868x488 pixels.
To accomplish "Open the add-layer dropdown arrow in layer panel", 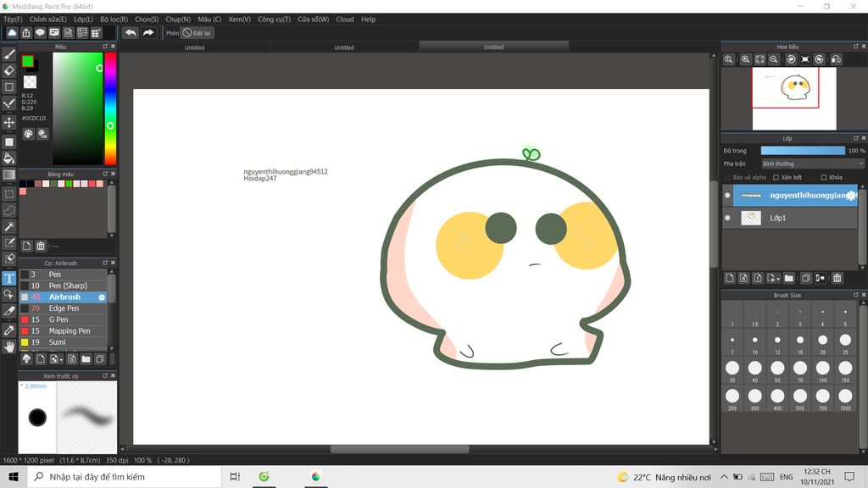I will click(773, 278).
